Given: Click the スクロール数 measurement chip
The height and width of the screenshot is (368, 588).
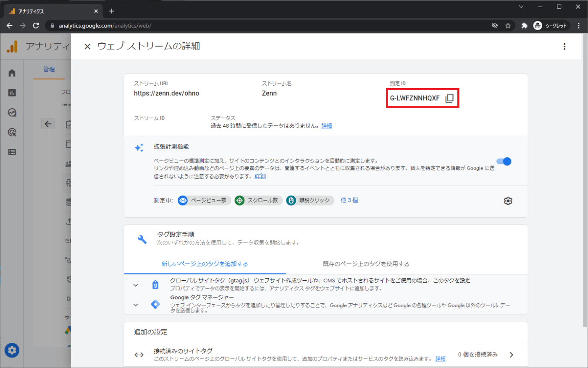Looking at the screenshot, I should tap(258, 201).
